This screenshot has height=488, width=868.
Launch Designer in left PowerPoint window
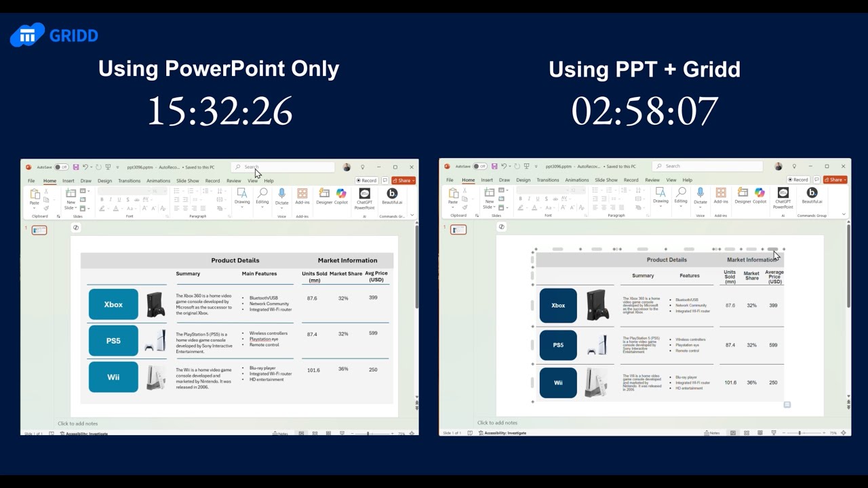pos(324,195)
